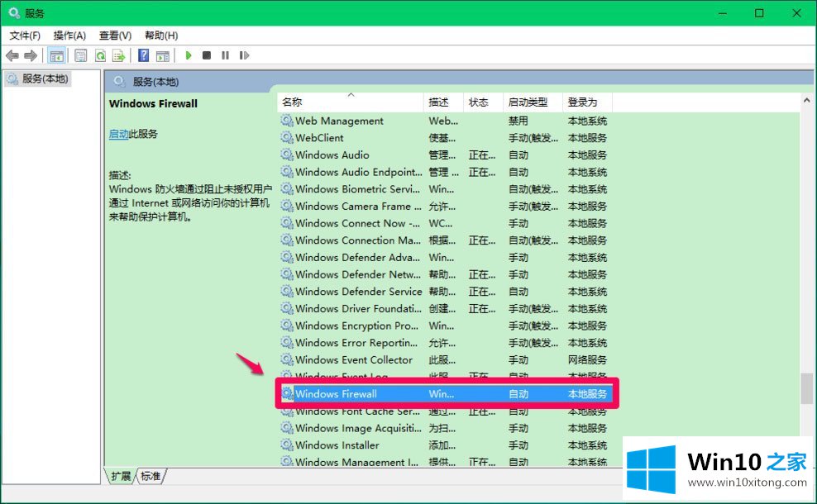Click 禁用 startup type of Web Management
This screenshot has height=504, width=817.
point(518,121)
